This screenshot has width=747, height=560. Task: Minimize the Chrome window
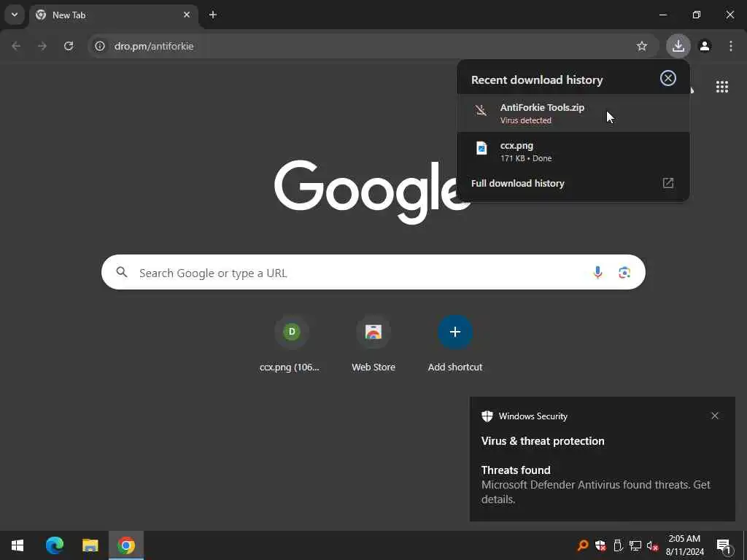662,15
